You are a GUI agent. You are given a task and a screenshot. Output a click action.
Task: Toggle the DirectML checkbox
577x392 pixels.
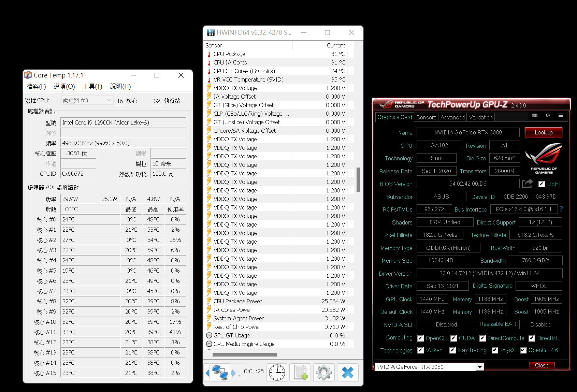point(532,338)
